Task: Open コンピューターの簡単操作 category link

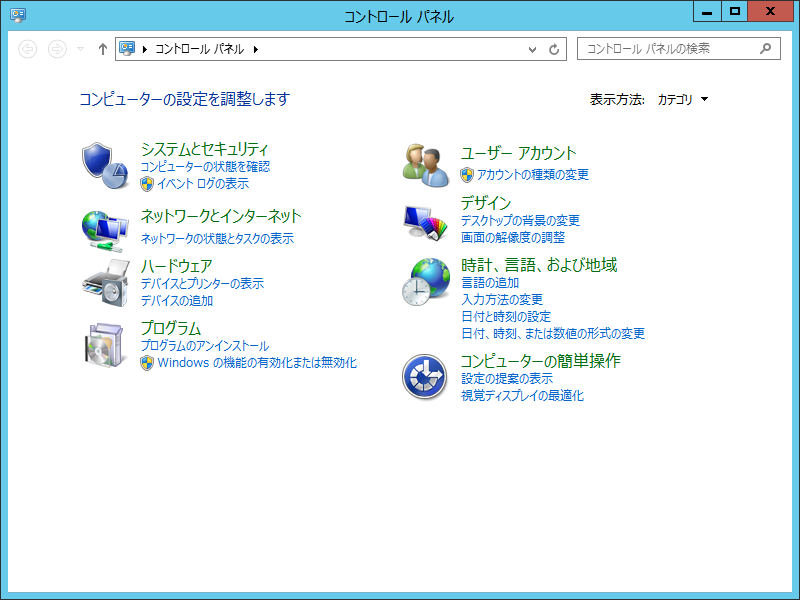Action: point(540,361)
